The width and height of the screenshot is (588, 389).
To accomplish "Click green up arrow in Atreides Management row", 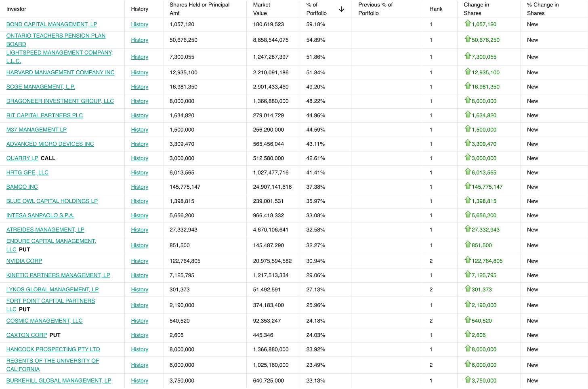I will tap(468, 229).
